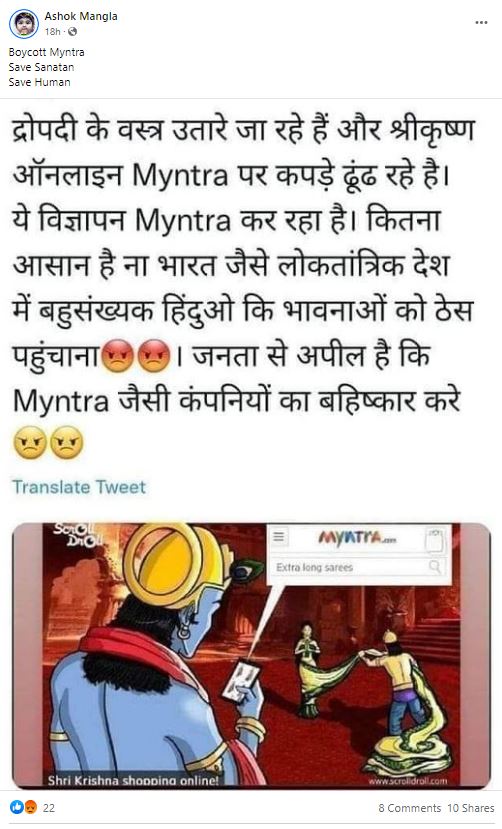Click the Boycott Myntra caption text
Viewport: 502px width, 829px height.
pos(47,52)
